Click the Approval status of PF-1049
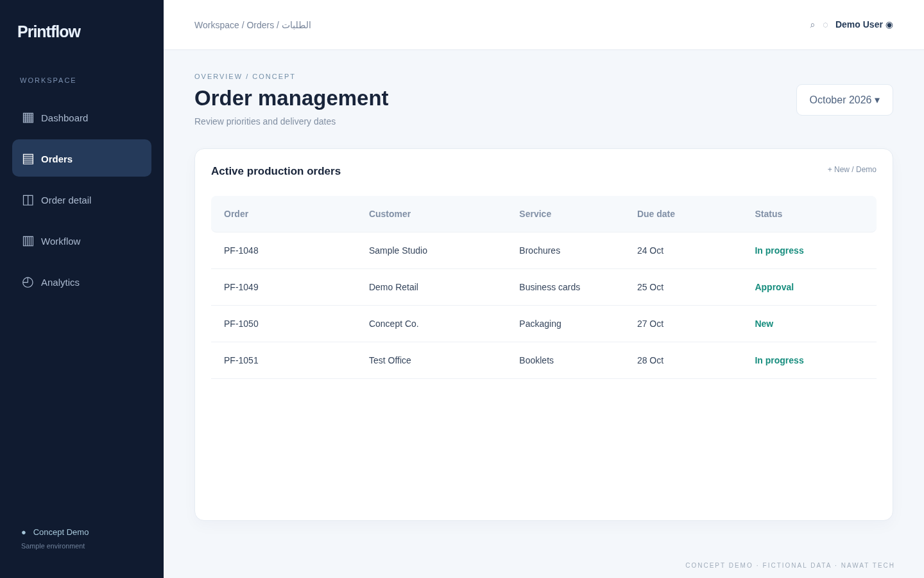The image size is (924, 578). (x=774, y=287)
